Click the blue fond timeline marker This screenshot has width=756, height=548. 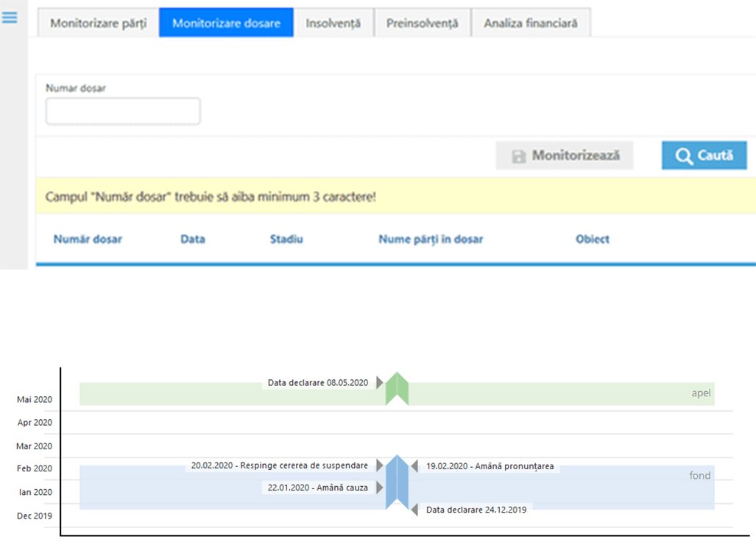pos(397,482)
